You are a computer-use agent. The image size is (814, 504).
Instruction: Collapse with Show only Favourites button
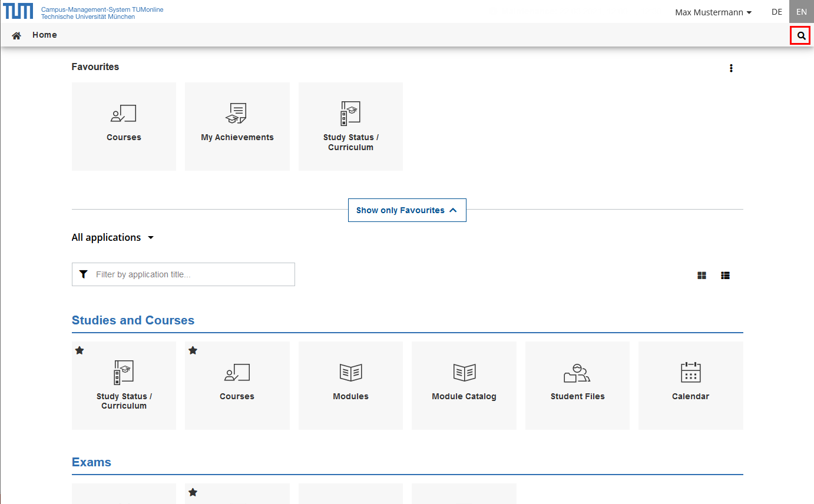click(x=406, y=210)
